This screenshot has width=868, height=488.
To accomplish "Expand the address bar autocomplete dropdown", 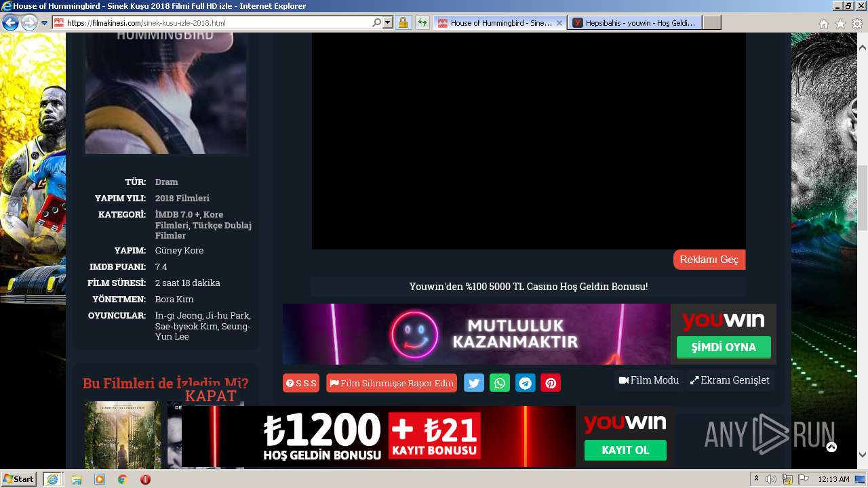I will tap(388, 22).
